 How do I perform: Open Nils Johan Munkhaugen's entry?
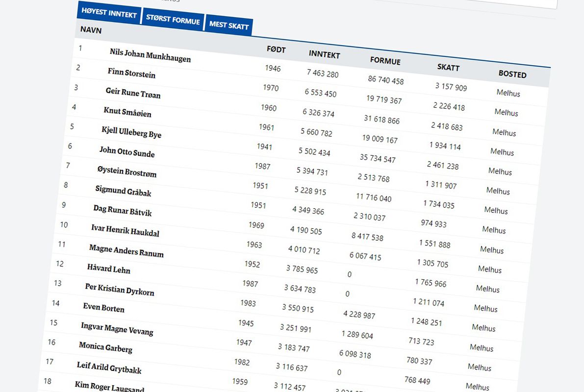coord(150,55)
